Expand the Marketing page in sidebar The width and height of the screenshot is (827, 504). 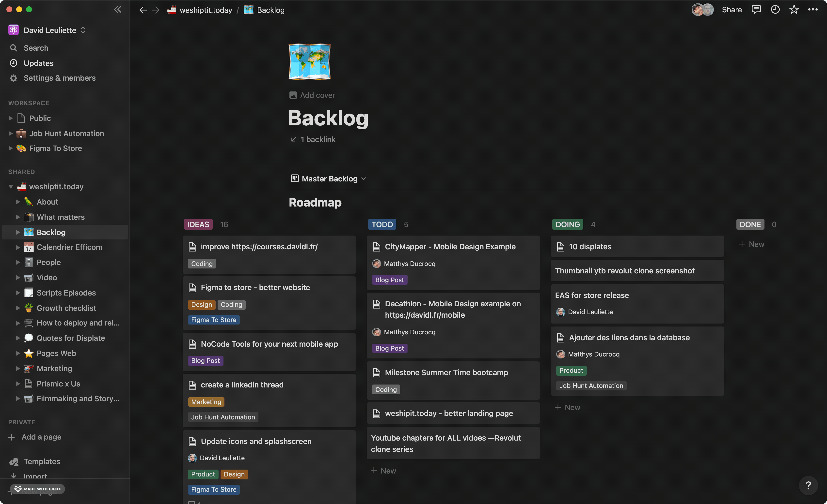pos(18,369)
